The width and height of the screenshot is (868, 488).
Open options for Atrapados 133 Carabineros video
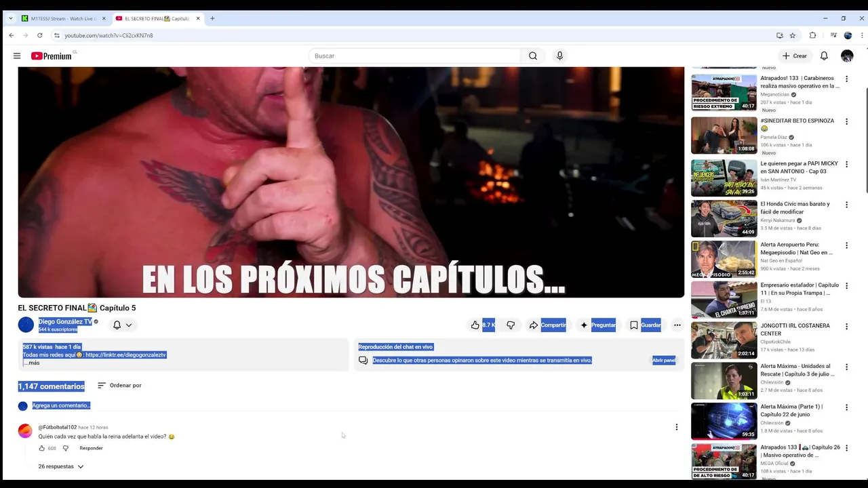coord(846,79)
